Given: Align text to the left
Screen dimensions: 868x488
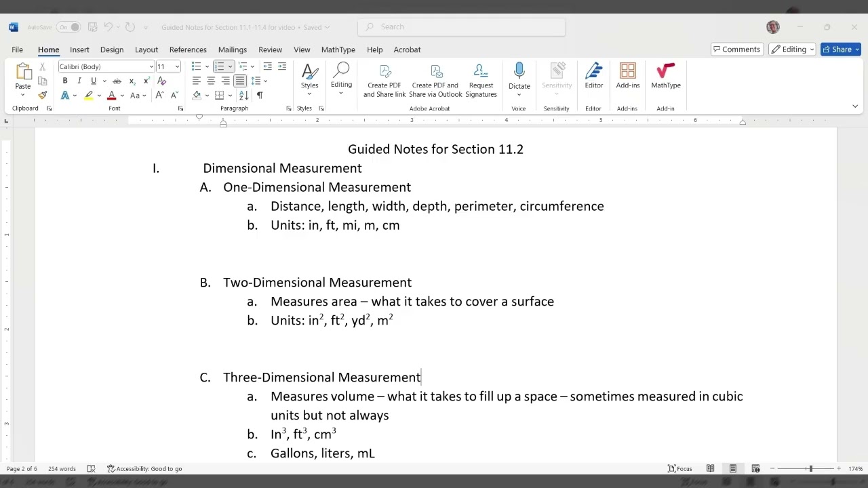Looking at the screenshot, I should click(x=197, y=81).
